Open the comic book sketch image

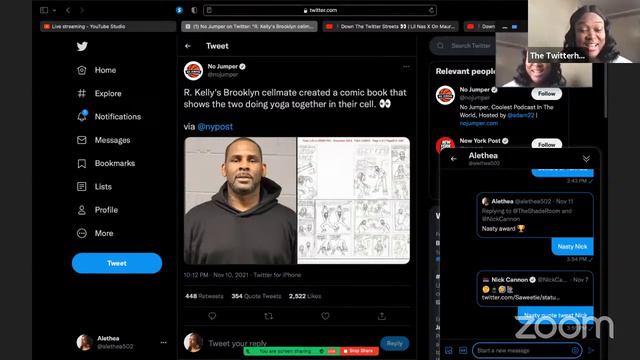354,200
